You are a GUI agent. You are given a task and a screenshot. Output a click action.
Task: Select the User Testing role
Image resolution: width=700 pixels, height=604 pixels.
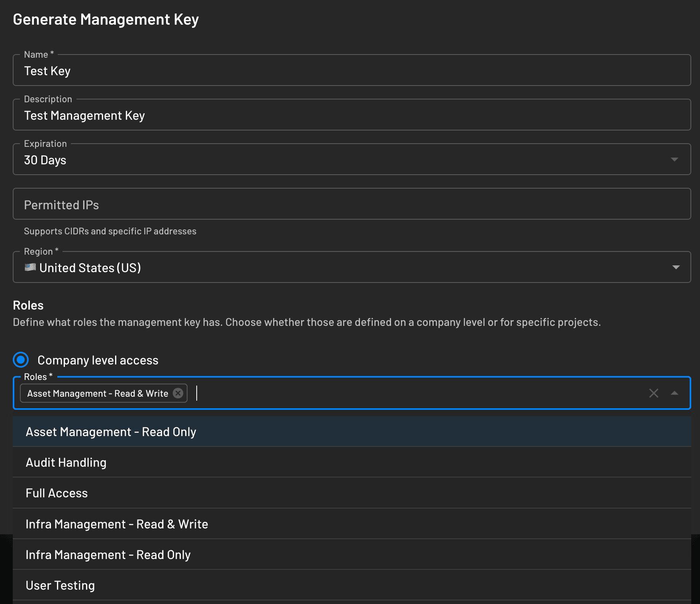click(60, 585)
